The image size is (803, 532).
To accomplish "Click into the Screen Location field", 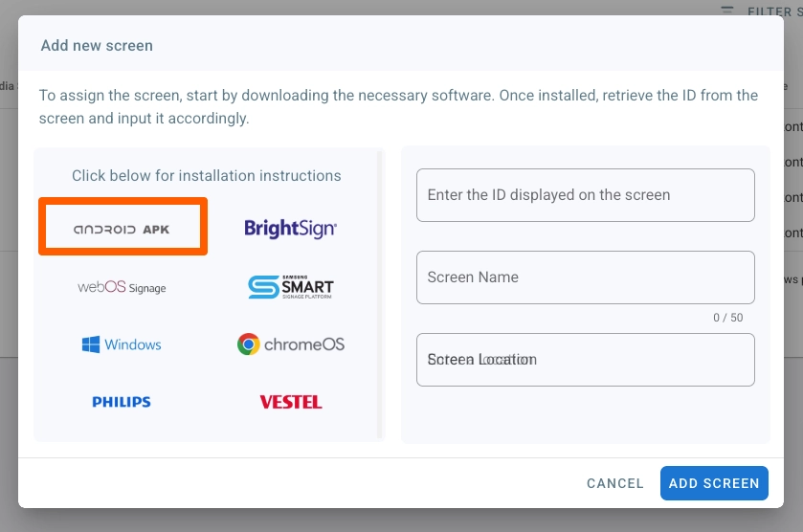I will 585,360.
